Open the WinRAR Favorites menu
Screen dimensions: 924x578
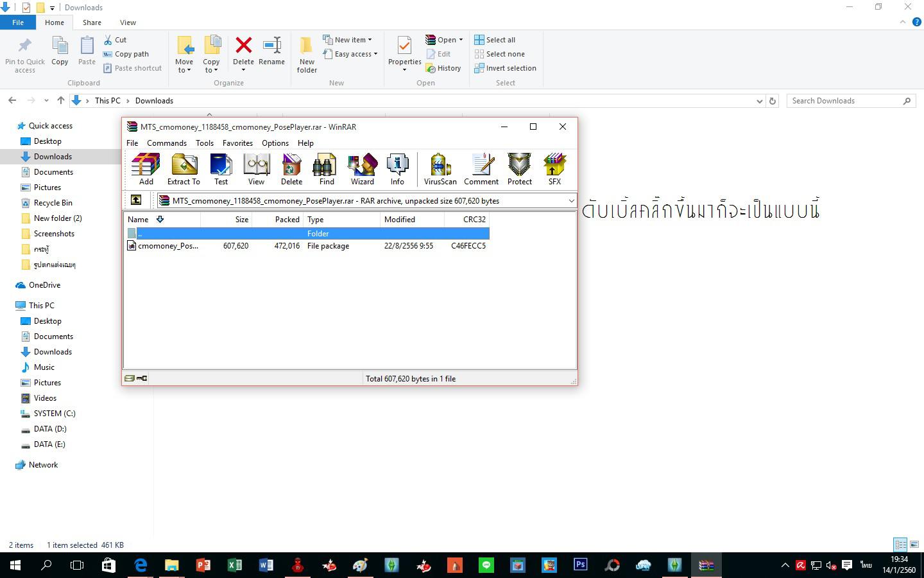(x=237, y=143)
